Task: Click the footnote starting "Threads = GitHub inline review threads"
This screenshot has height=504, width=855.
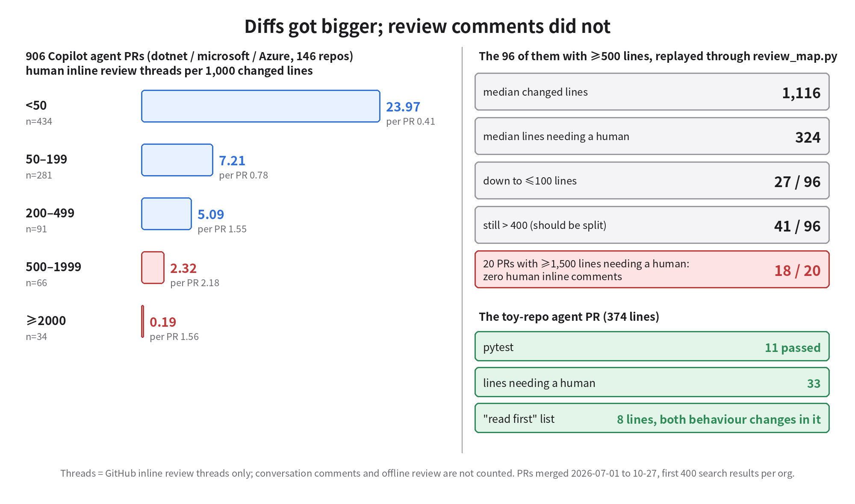Action: [x=427, y=473]
